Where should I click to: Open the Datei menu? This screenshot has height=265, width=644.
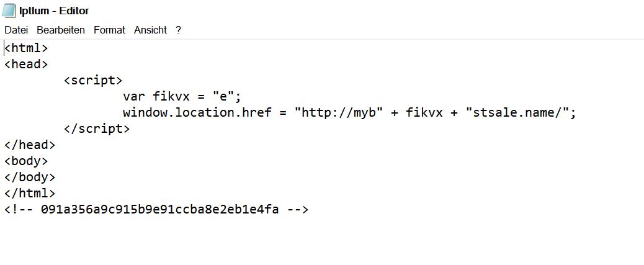point(16,30)
